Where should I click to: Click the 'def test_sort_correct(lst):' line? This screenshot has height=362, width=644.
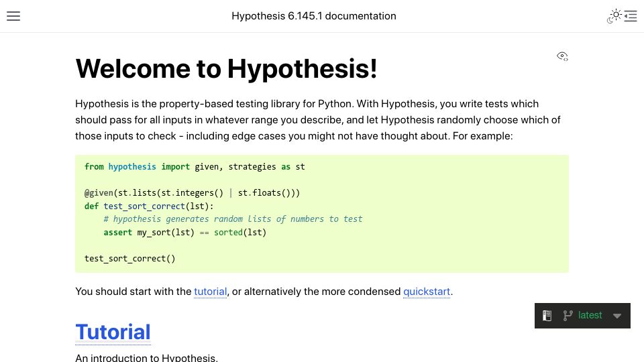tap(149, 206)
